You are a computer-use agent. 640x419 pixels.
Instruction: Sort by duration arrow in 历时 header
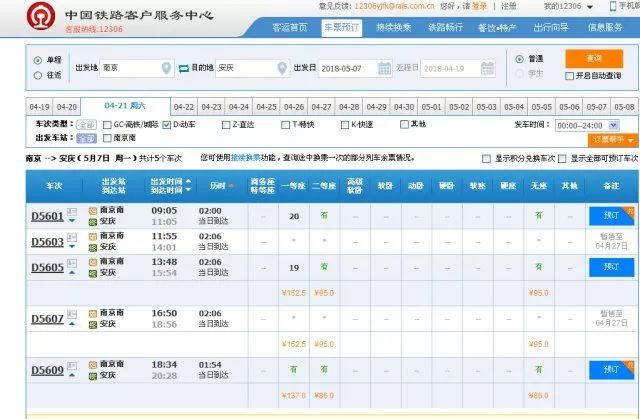[x=231, y=186]
